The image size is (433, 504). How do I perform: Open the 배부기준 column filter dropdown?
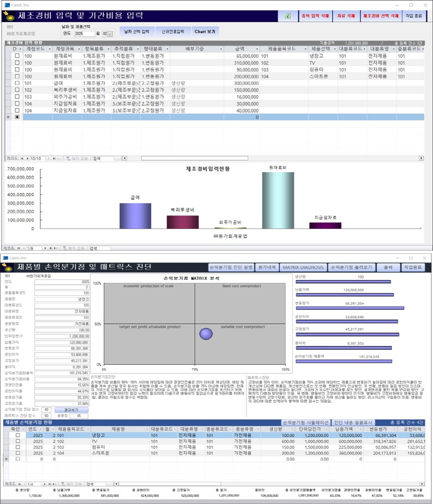[x=221, y=49]
